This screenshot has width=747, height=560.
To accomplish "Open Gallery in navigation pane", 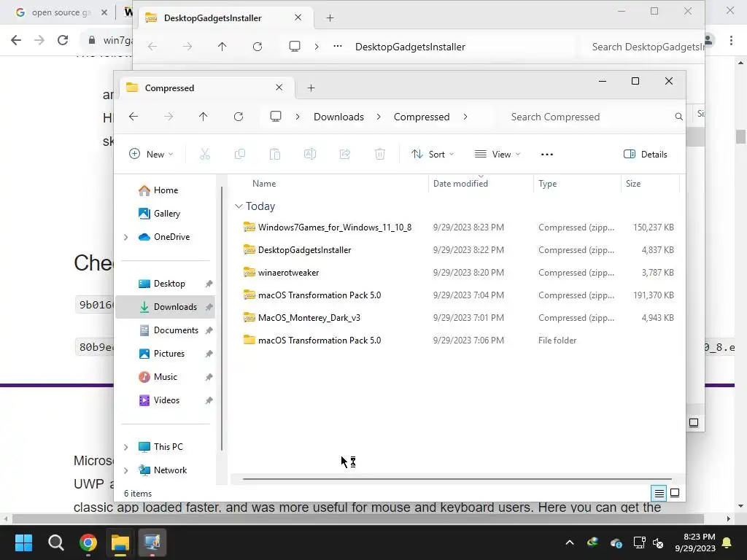I will [166, 214].
